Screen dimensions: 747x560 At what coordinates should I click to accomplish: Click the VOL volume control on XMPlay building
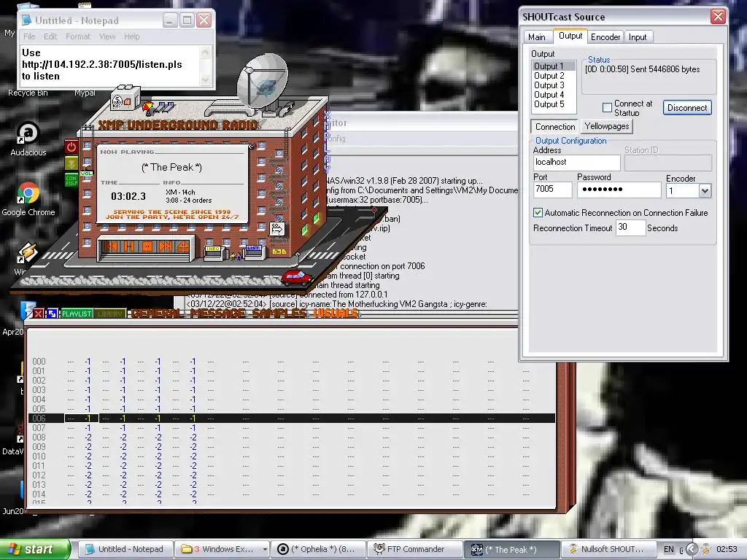click(x=86, y=174)
